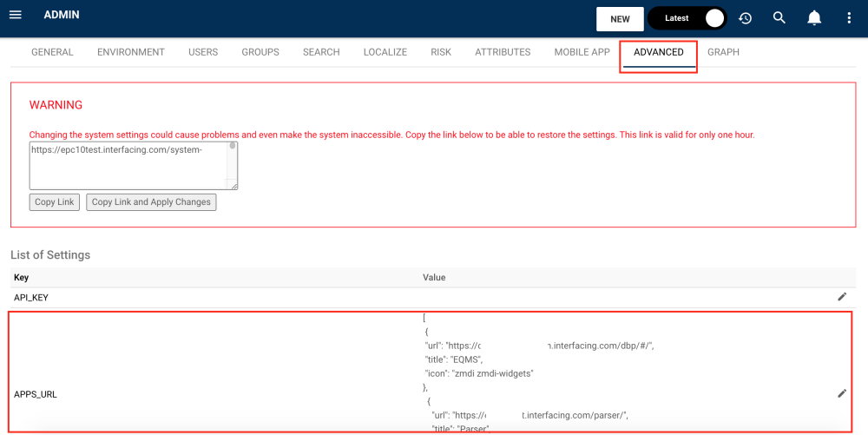Switch to the GENERAL tab
Viewport: 868px width, 435px height.
(52, 52)
